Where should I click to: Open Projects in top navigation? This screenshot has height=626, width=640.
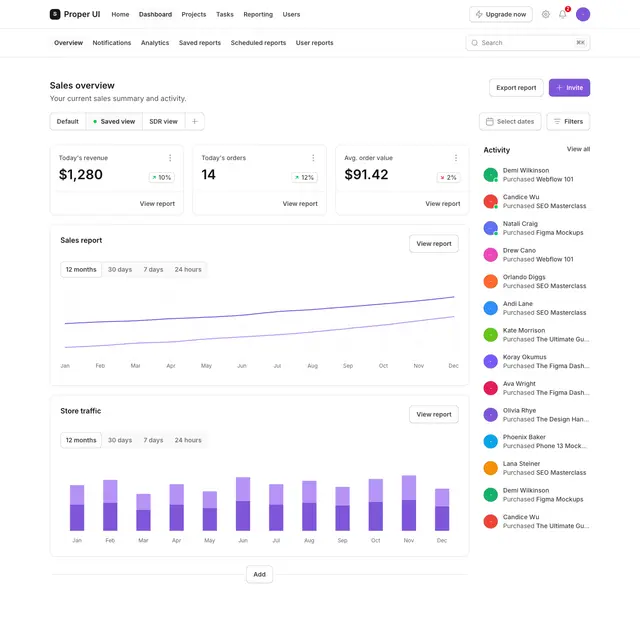[194, 14]
